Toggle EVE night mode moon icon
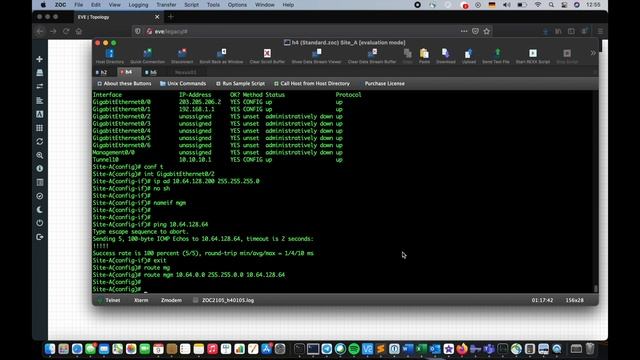The image size is (640, 360). pyautogui.click(x=40, y=210)
